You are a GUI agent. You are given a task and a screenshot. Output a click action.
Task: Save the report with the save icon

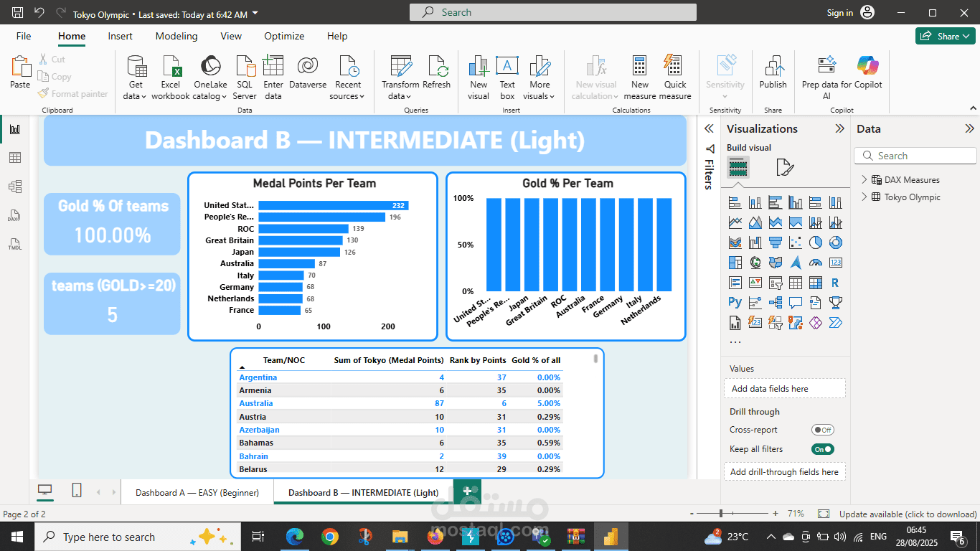point(18,13)
